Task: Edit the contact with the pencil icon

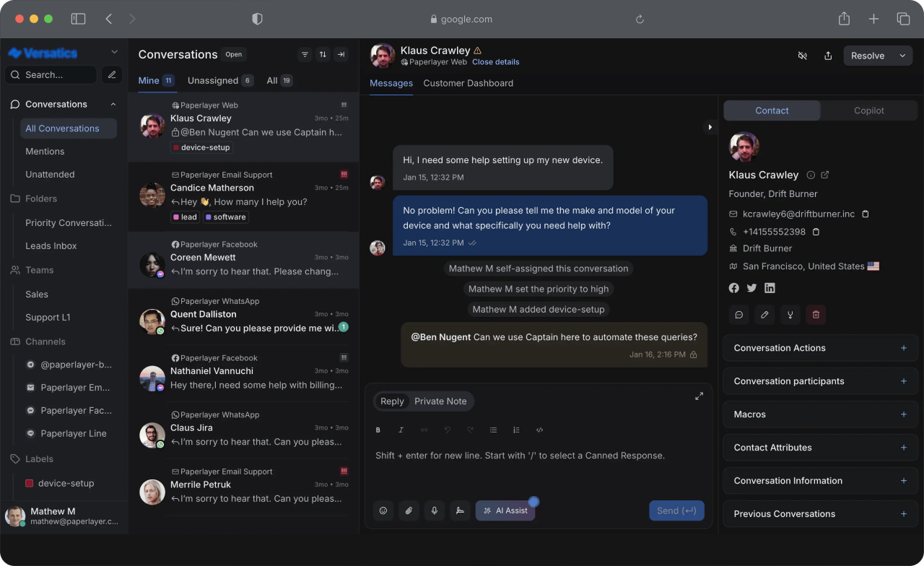Action: [x=764, y=314]
